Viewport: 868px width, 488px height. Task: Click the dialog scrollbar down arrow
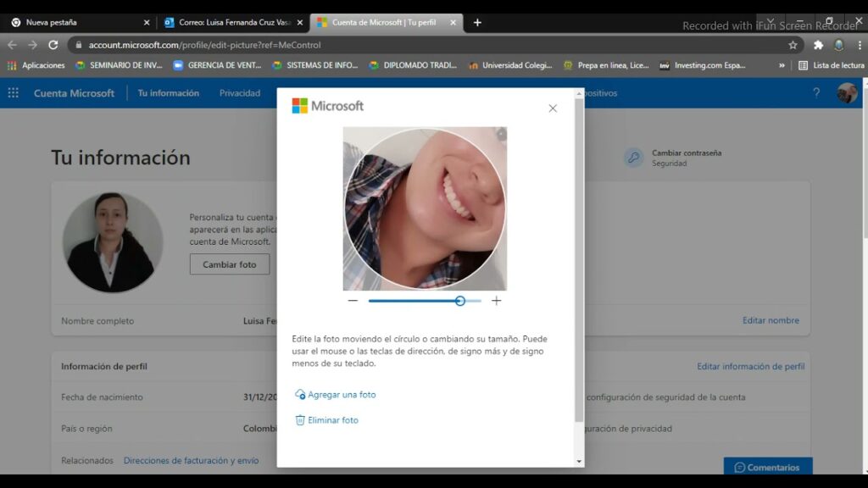579,462
